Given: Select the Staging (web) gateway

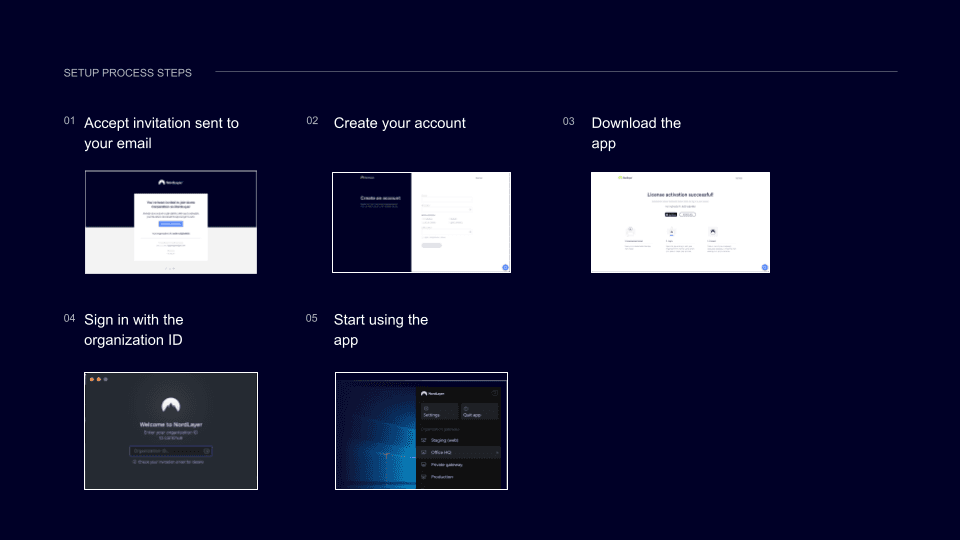Looking at the screenshot, I should (x=459, y=440).
